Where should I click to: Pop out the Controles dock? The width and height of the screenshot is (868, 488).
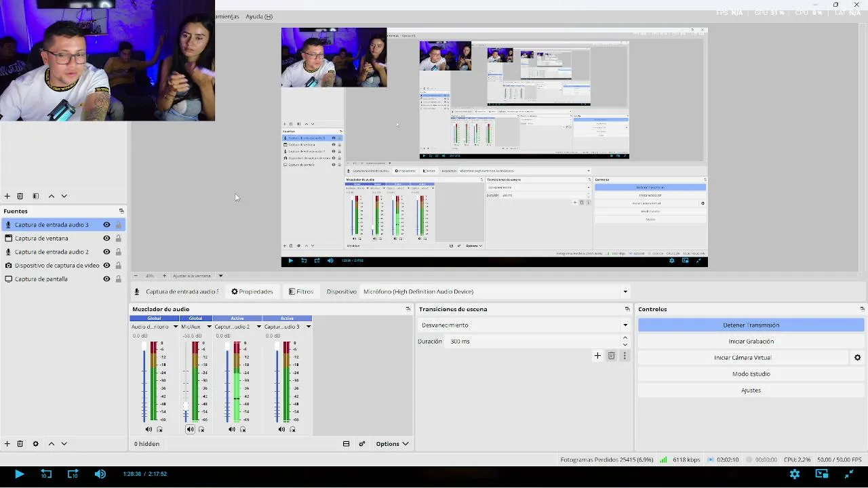click(x=862, y=309)
